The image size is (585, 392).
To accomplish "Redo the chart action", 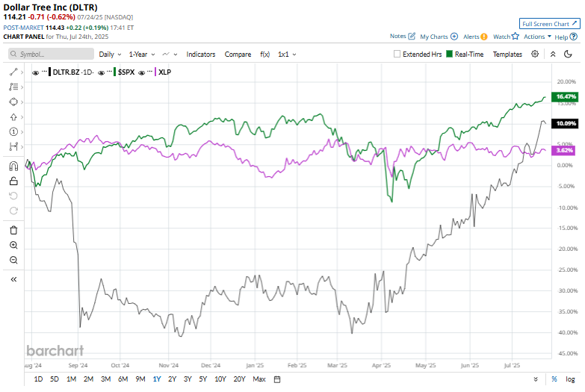I will point(13,211).
